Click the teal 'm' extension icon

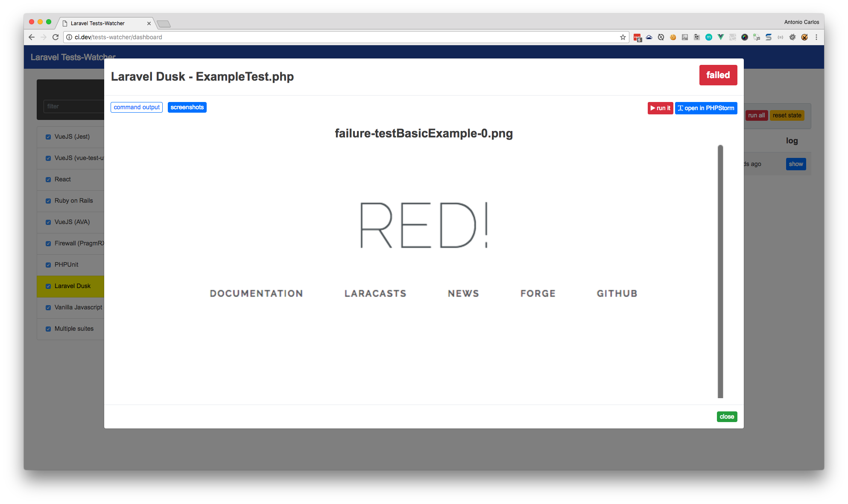709,37
